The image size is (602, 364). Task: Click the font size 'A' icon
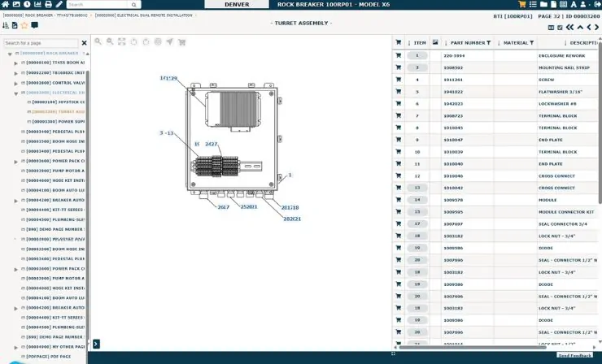[x=574, y=4]
